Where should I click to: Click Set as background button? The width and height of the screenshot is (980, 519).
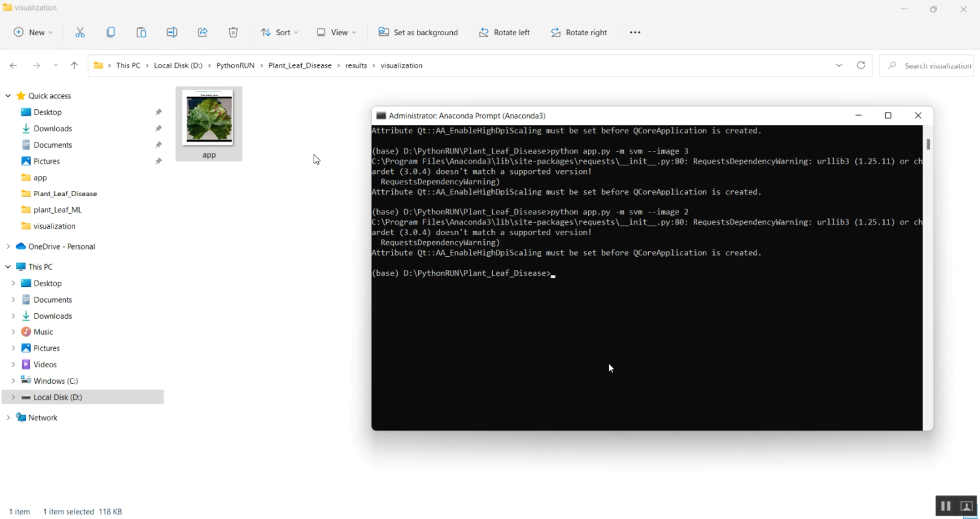coord(418,32)
